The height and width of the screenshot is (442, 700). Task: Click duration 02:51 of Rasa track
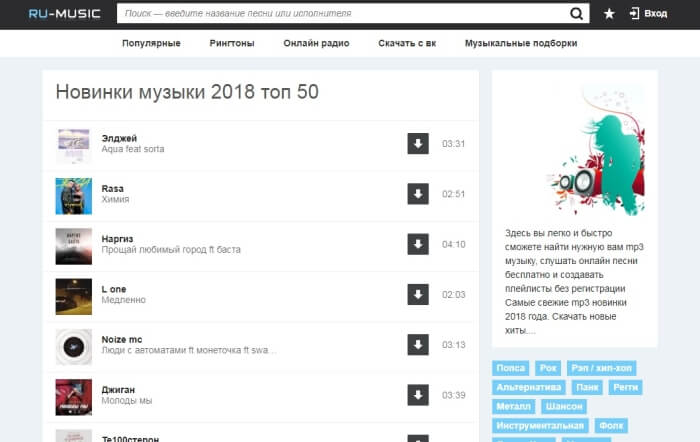pyautogui.click(x=454, y=194)
